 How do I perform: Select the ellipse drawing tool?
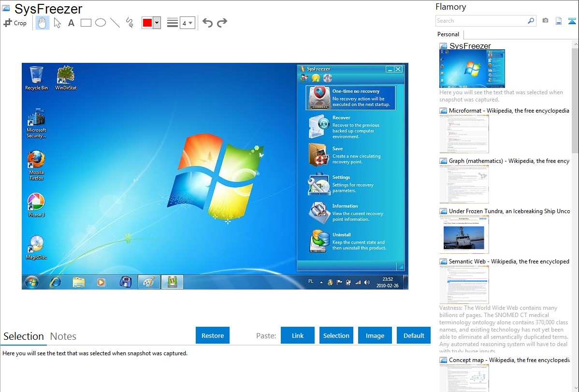[101, 23]
